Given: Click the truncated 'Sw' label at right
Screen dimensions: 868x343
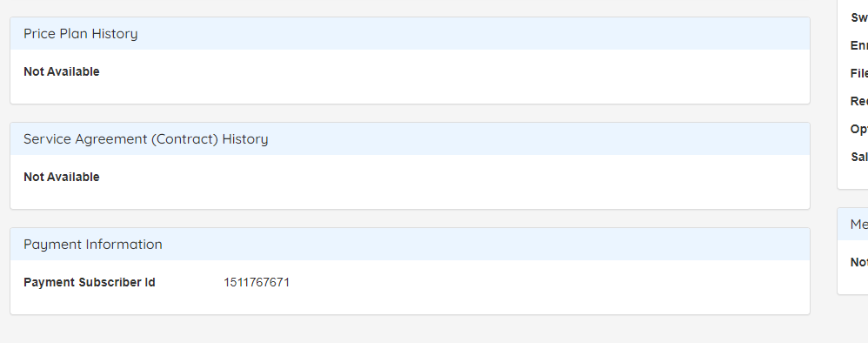Looking at the screenshot, I should pos(859,17).
